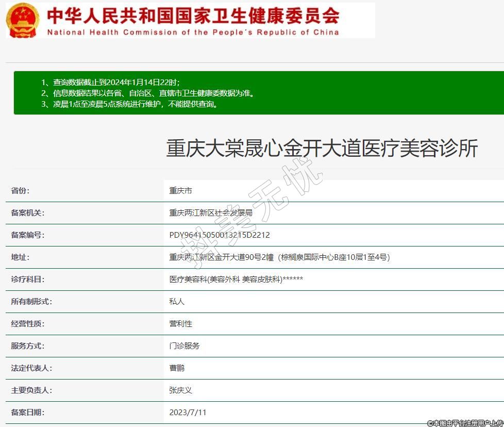This screenshot has height=427, width=504.
Task: Click the clinic name heading 重庆大棠晟心金开大道医疗美容诊所
Action: click(x=322, y=149)
